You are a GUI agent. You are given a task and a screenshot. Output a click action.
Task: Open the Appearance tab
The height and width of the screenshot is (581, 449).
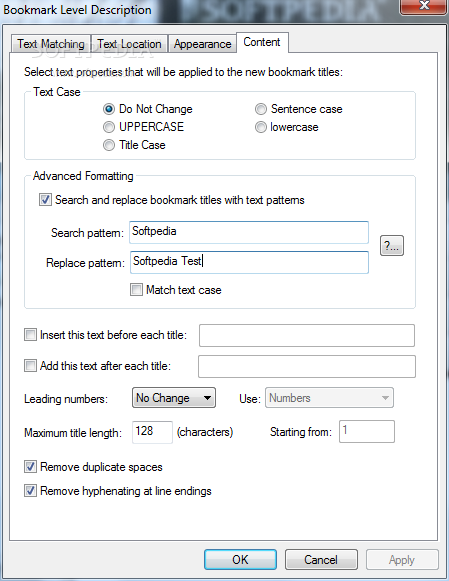tap(203, 44)
